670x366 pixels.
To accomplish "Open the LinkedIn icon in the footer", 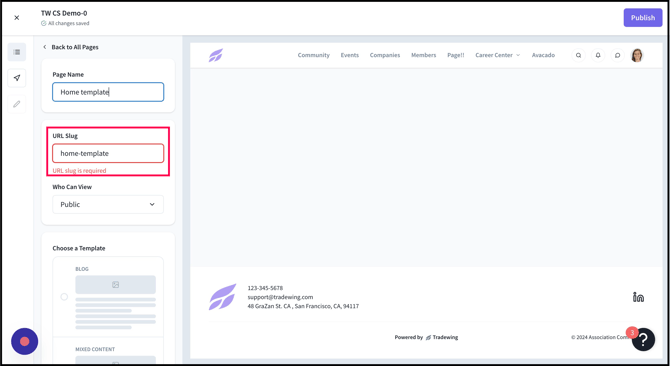I will pyautogui.click(x=638, y=297).
